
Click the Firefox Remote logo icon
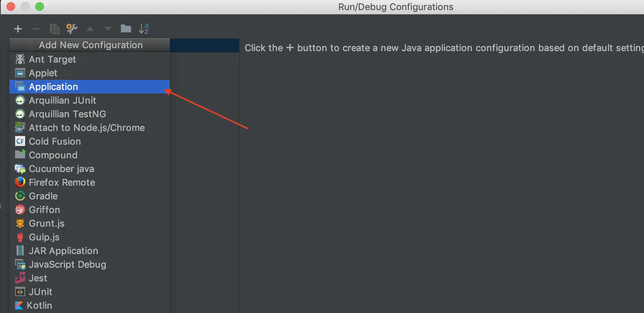(x=20, y=182)
